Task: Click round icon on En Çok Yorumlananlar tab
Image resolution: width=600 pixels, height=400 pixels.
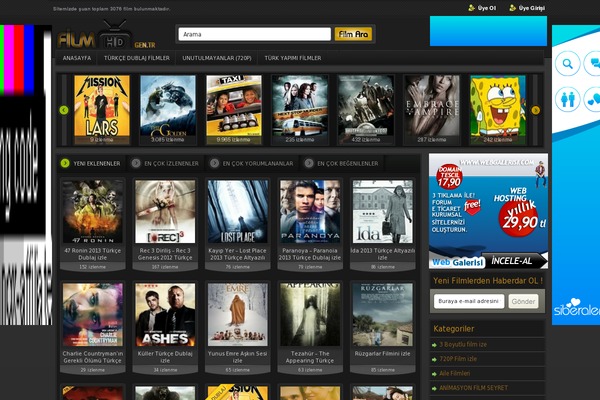Action: pos(214,163)
